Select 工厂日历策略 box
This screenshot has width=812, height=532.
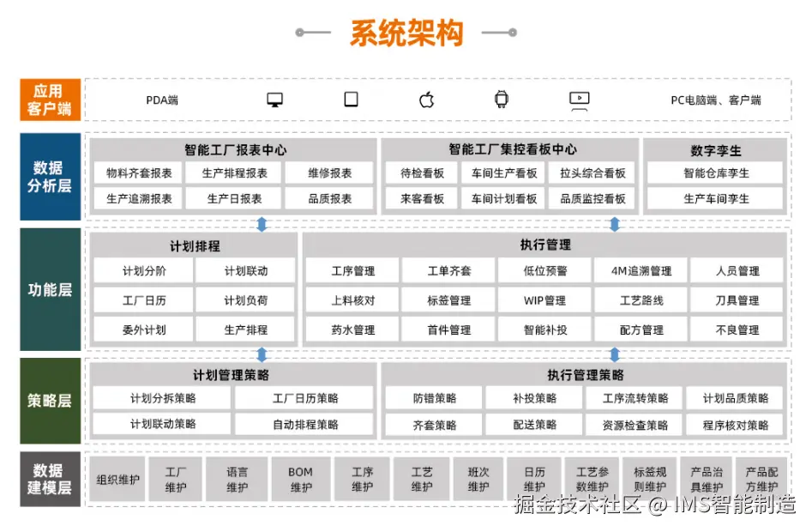tap(305, 398)
